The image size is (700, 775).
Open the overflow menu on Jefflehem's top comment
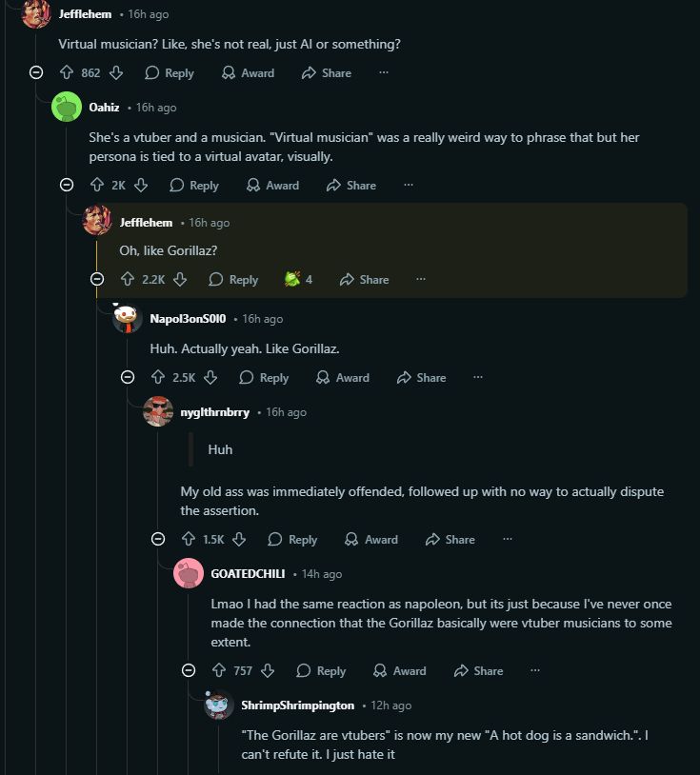point(384,72)
